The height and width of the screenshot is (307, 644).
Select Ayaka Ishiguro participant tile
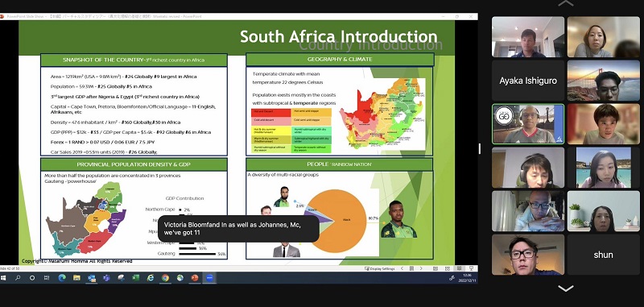coord(528,81)
